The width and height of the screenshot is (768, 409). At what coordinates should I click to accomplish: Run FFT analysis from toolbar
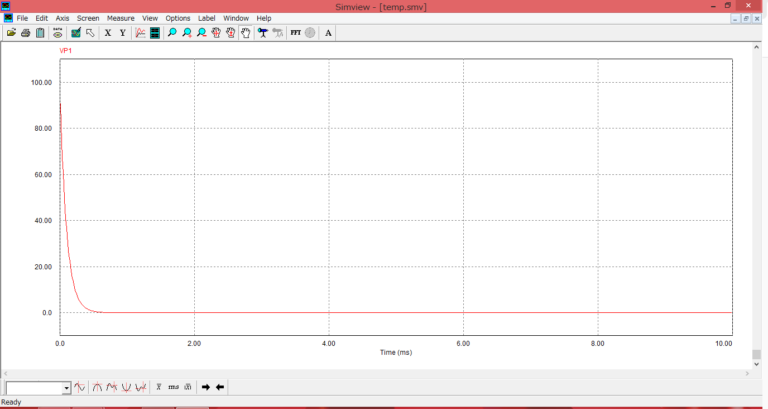point(295,33)
